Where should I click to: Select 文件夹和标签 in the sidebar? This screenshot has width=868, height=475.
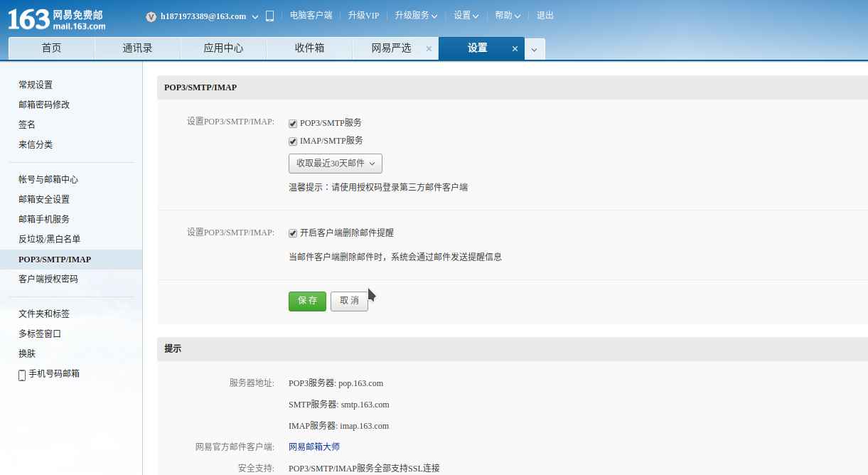(x=44, y=314)
